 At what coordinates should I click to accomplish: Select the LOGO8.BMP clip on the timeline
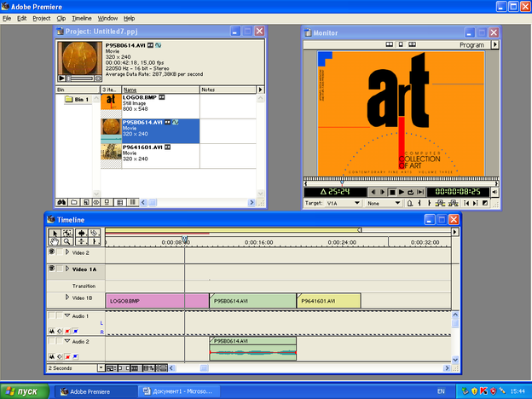tap(157, 301)
